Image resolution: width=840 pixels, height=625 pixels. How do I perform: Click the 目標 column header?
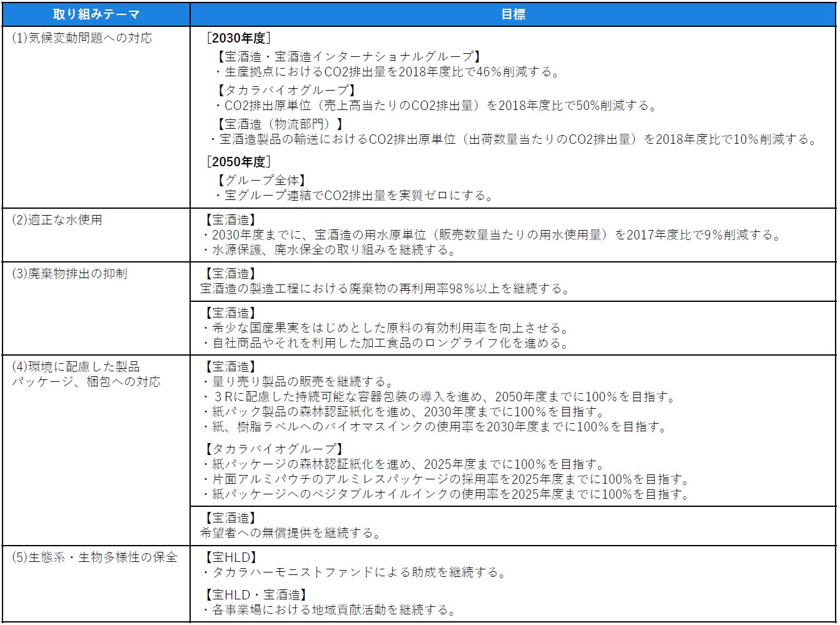tap(513, 14)
